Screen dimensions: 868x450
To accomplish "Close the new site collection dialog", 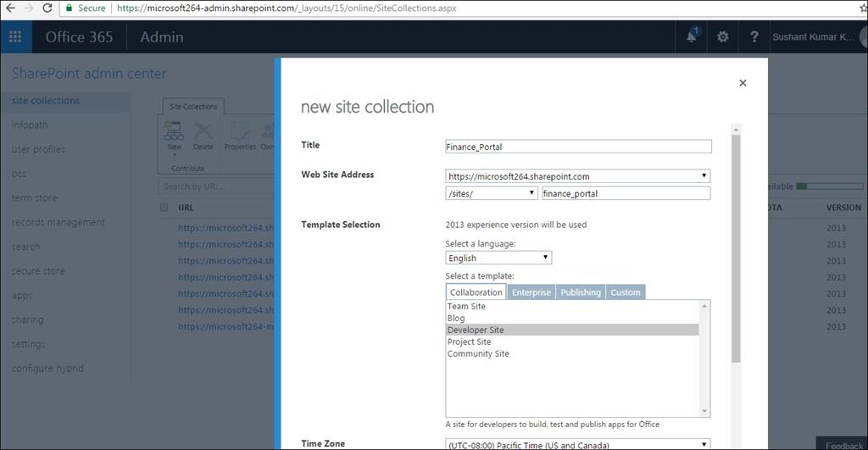I will click(743, 82).
